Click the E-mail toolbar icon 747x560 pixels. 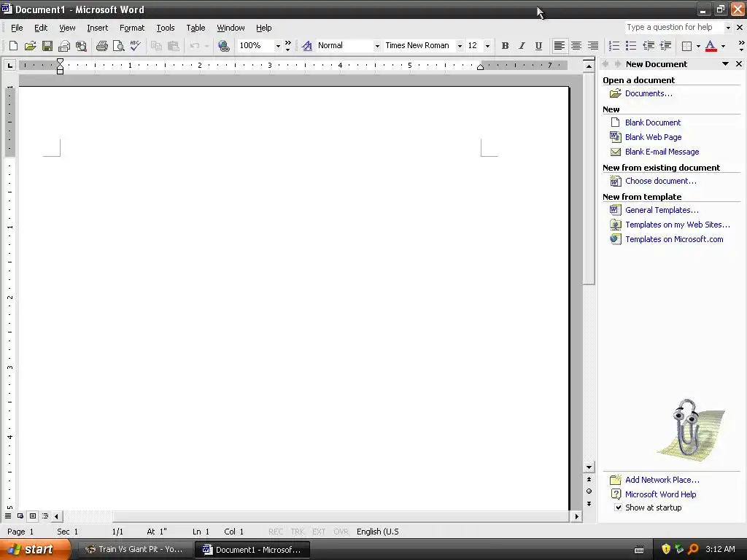(x=64, y=46)
